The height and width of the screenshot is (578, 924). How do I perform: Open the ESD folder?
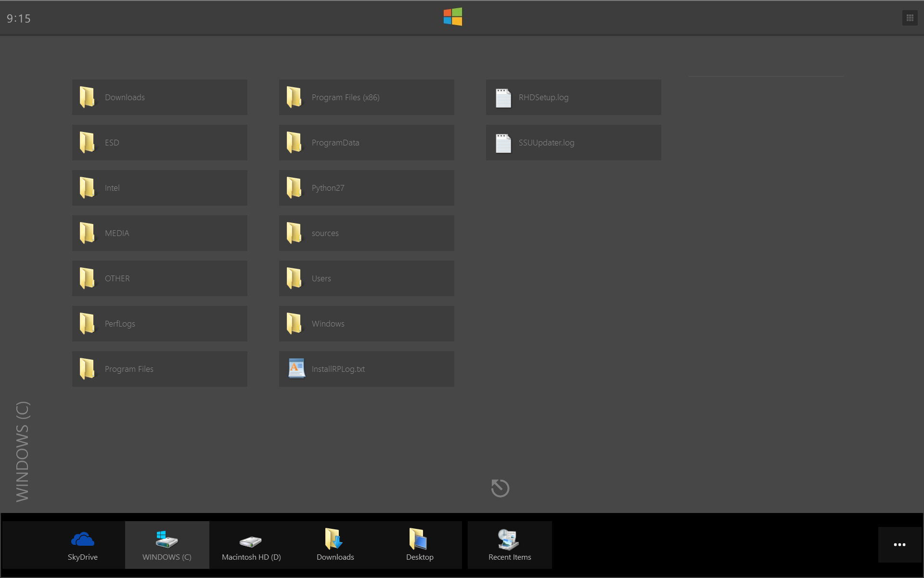coord(159,143)
